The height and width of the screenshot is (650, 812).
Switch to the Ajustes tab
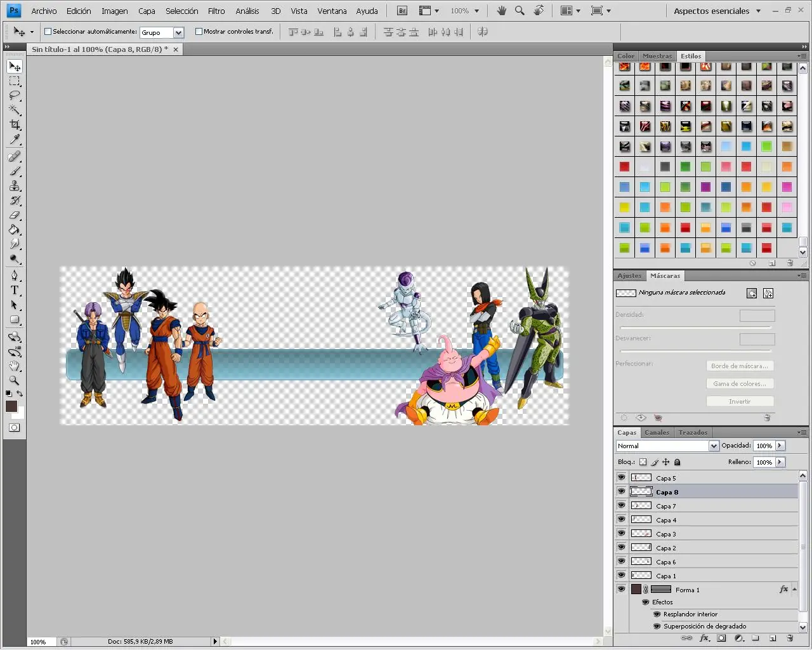(x=629, y=275)
